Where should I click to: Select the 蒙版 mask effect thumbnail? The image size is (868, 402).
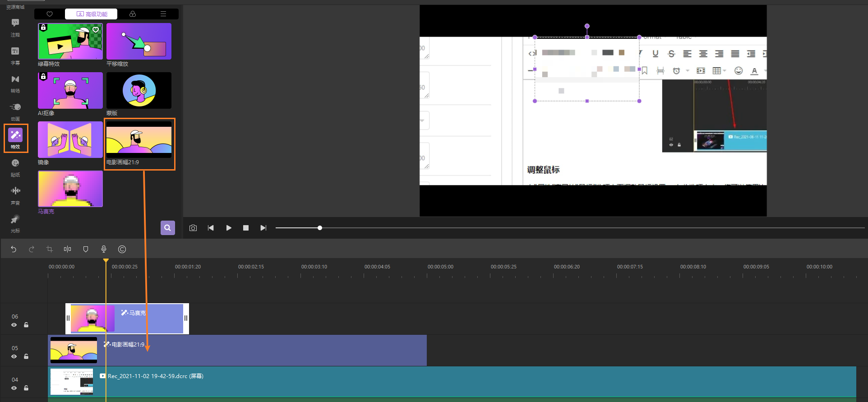[139, 90]
